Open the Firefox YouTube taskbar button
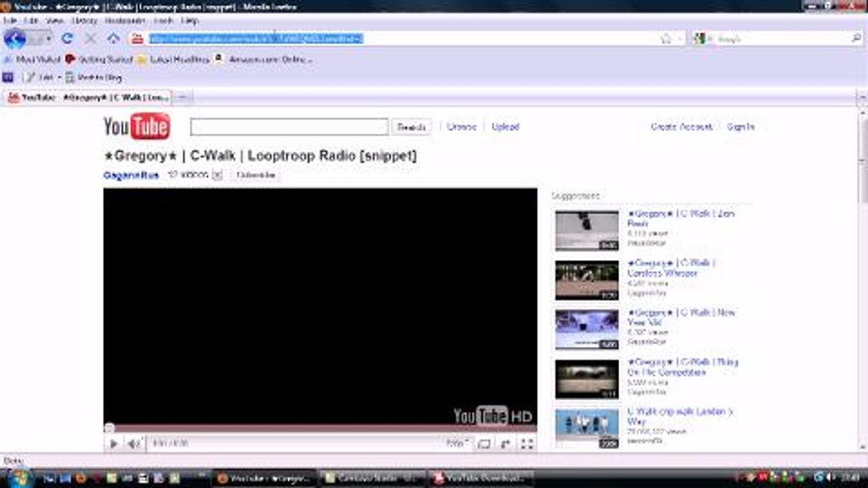 [263, 478]
